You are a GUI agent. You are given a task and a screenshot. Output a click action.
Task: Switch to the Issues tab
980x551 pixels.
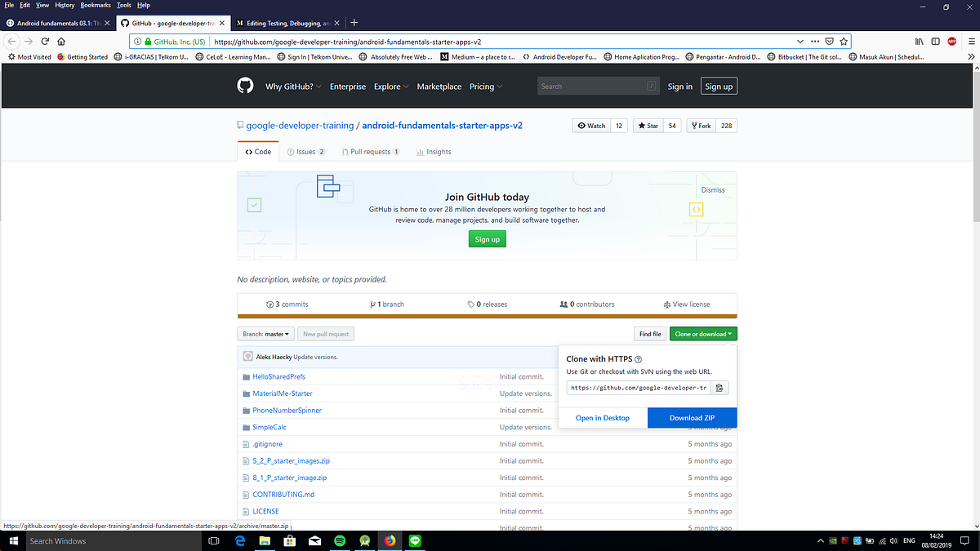305,151
